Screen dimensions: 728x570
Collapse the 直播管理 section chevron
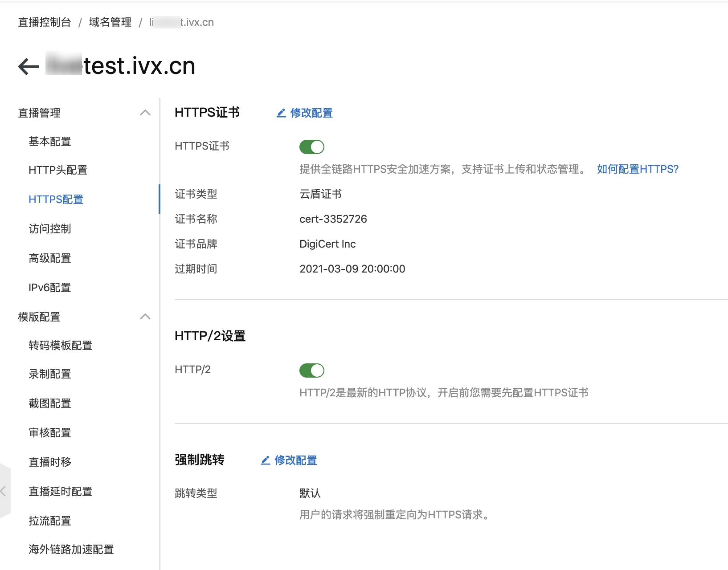(145, 113)
